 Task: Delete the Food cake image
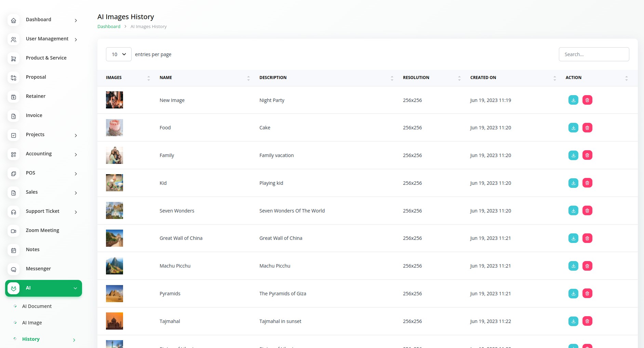[x=587, y=128]
